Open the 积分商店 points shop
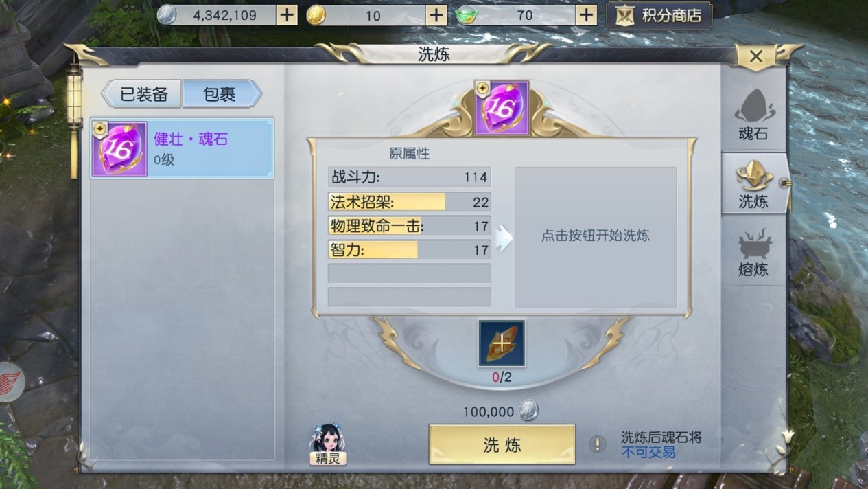 (x=659, y=16)
